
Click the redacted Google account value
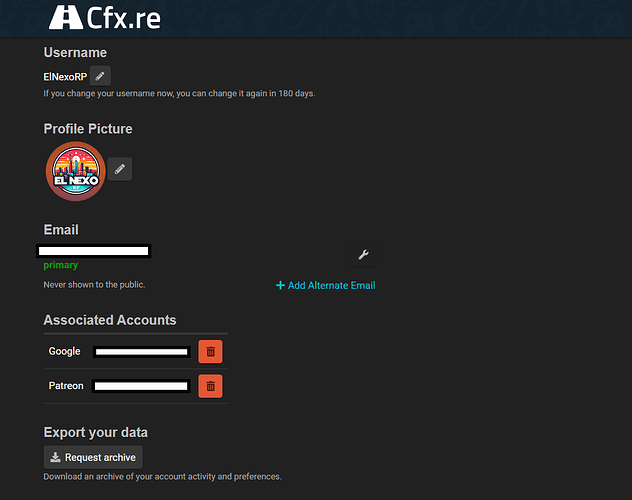point(142,352)
